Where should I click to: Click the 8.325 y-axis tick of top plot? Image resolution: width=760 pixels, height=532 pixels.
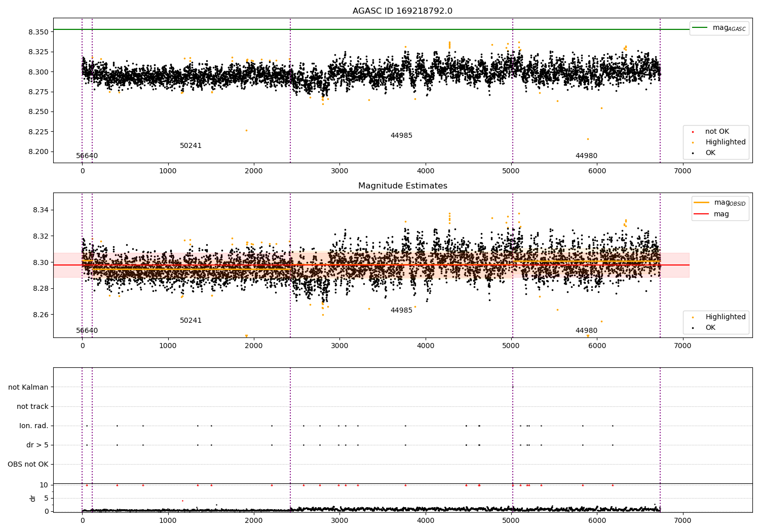pyautogui.click(x=39, y=52)
